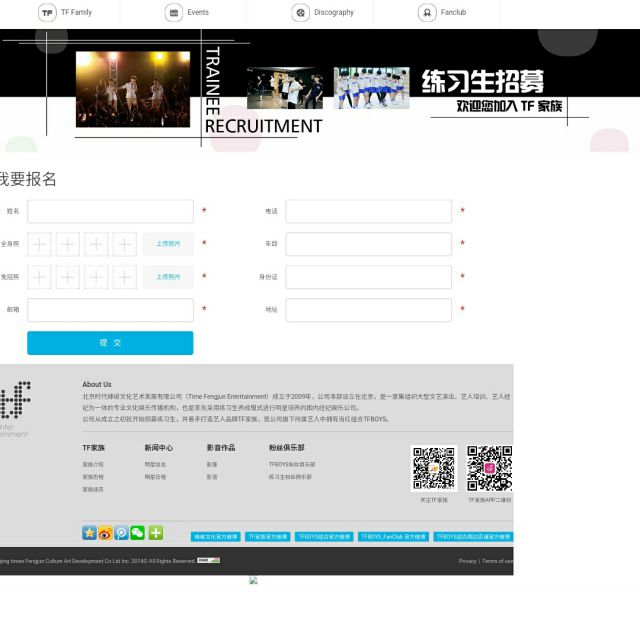Open 练习生粉丝俱乐部 footer link
640x640 pixels.
[290, 477]
